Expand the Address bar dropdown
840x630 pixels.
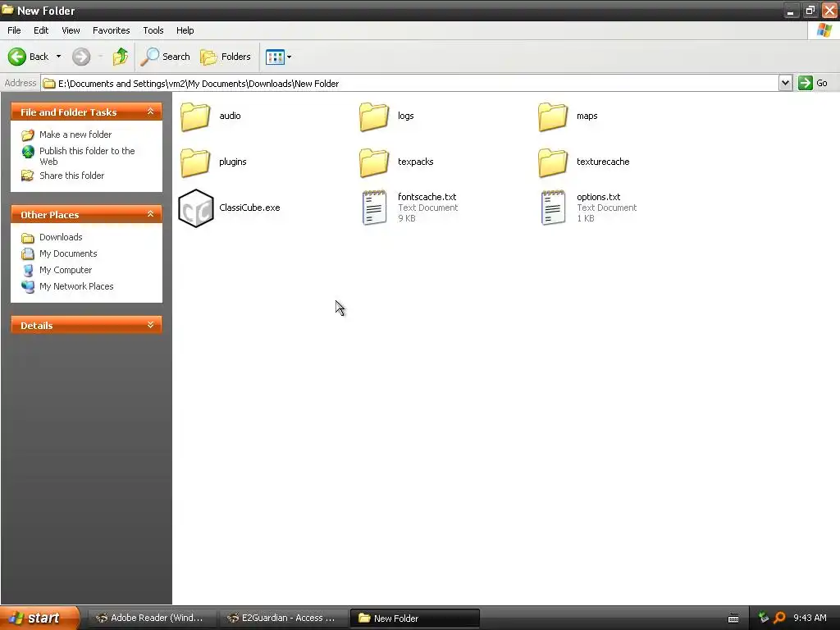(785, 83)
